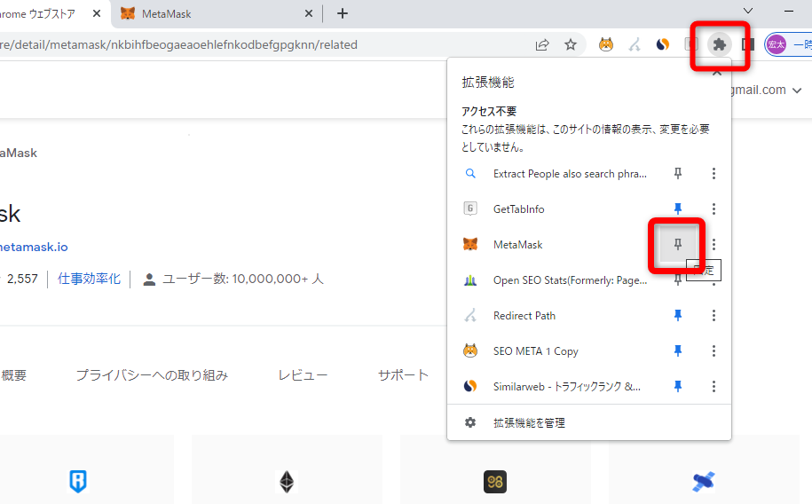Open the Ethereum logo related extension thumbnail
The height and width of the screenshot is (504, 812).
287,482
